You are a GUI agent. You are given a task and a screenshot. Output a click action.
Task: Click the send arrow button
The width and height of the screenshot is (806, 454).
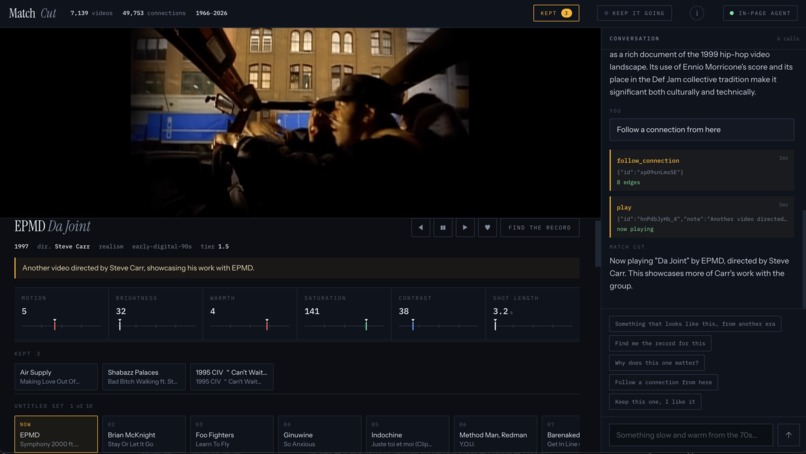789,435
